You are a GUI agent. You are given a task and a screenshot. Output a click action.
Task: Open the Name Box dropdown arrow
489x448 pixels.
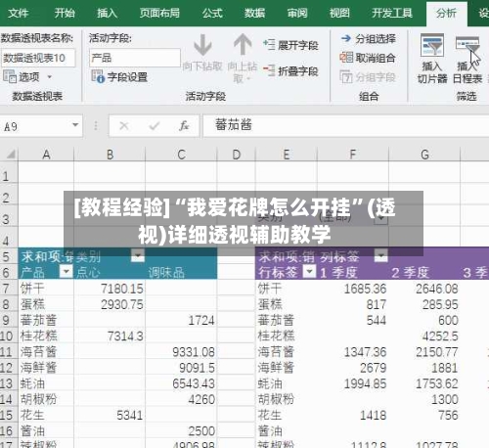[x=75, y=125]
